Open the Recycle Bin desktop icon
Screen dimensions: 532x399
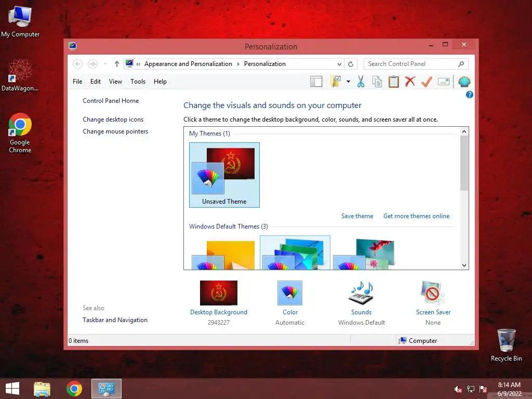506,345
